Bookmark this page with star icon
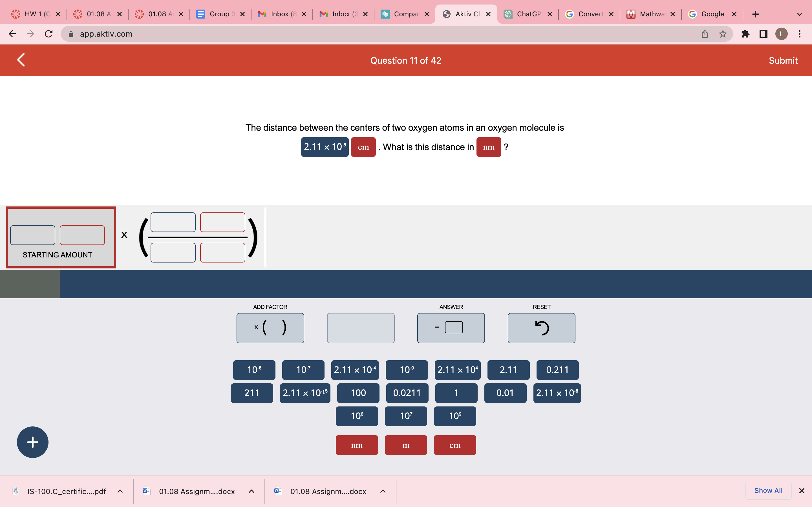Image resolution: width=812 pixels, height=507 pixels. [x=722, y=34]
